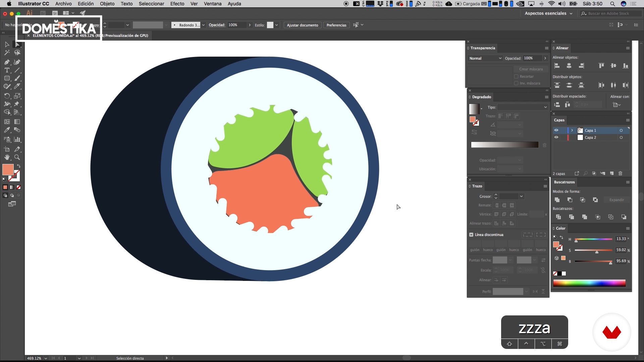Open the Objeto menu
644x362 pixels.
[x=107, y=4]
